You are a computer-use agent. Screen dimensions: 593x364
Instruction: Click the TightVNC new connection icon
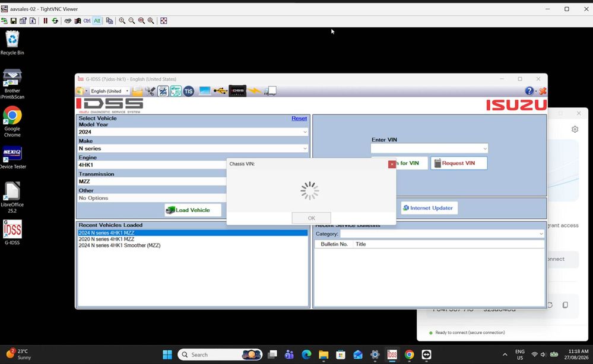[x=4, y=21]
